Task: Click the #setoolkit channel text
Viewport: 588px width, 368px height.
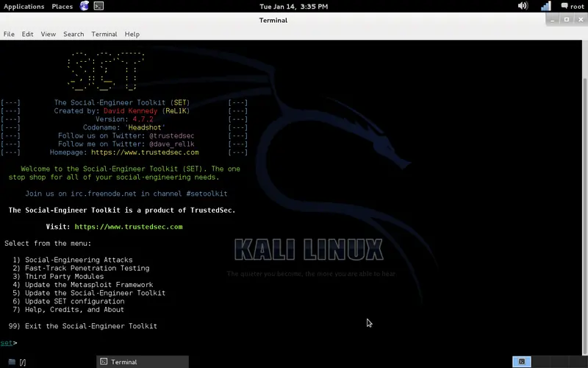Action: (207, 194)
